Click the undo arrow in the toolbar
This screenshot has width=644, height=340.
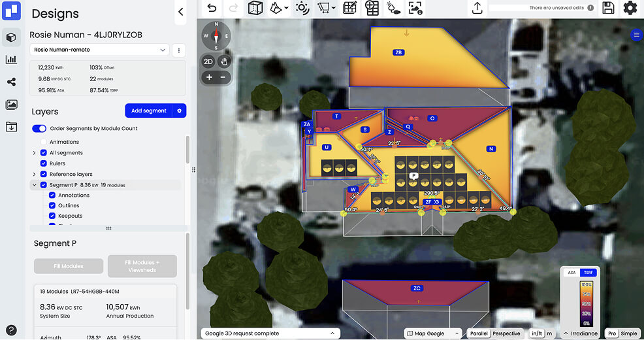point(212,8)
